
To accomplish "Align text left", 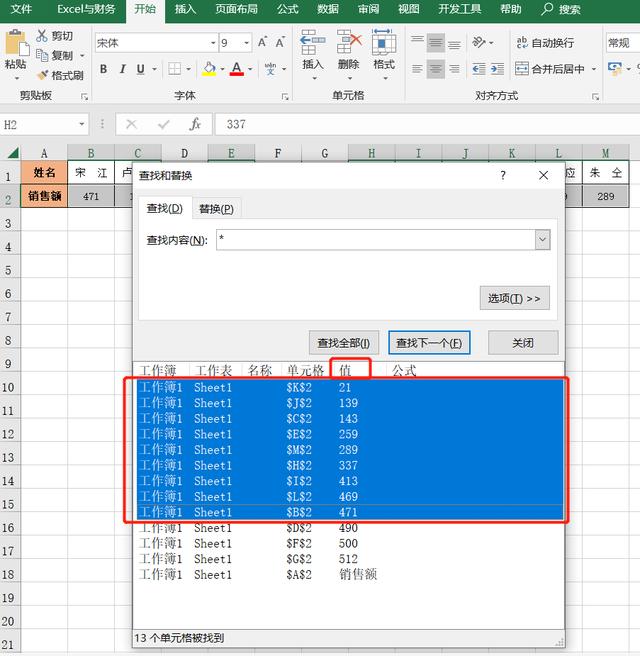I will point(417,69).
